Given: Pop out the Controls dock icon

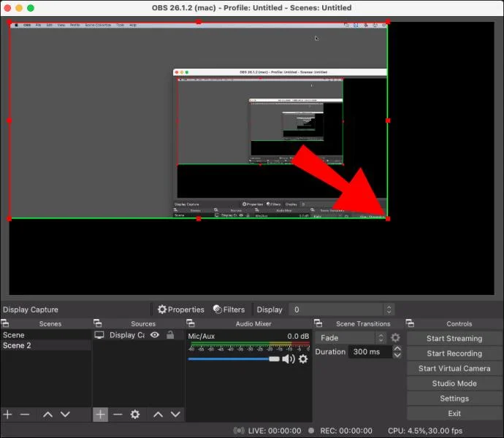Looking at the screenshot, I should point(410,323).
